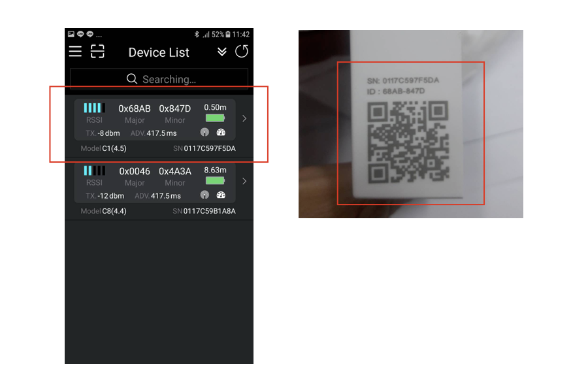
Task: Tap speedometer icon on C1(4.5) device
Action: pos(221,132)
